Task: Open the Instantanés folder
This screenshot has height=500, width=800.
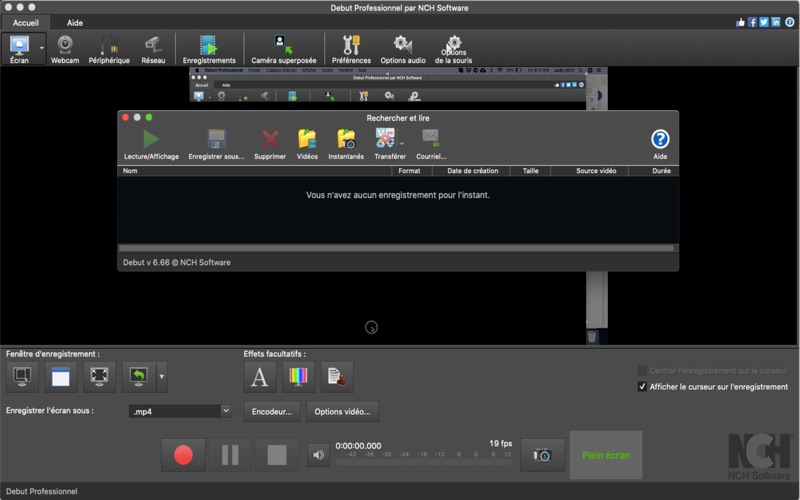Action: coord(346,144)
